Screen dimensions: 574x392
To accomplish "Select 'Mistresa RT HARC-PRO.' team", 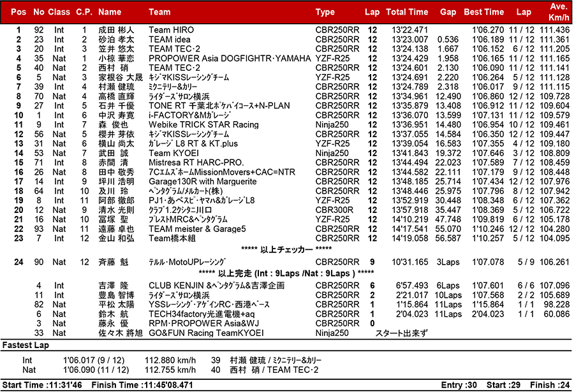I will pos(196,163).
